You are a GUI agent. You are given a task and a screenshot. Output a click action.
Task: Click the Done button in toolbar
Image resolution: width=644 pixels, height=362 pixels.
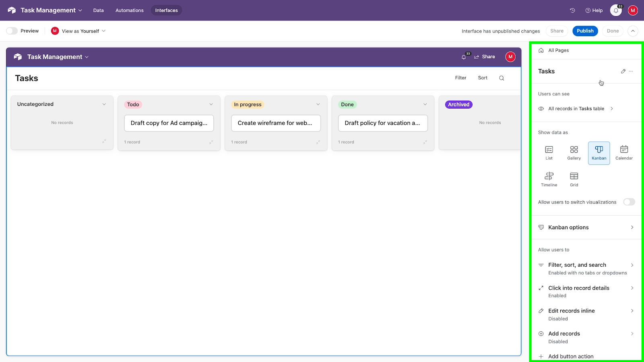(613, 31)
